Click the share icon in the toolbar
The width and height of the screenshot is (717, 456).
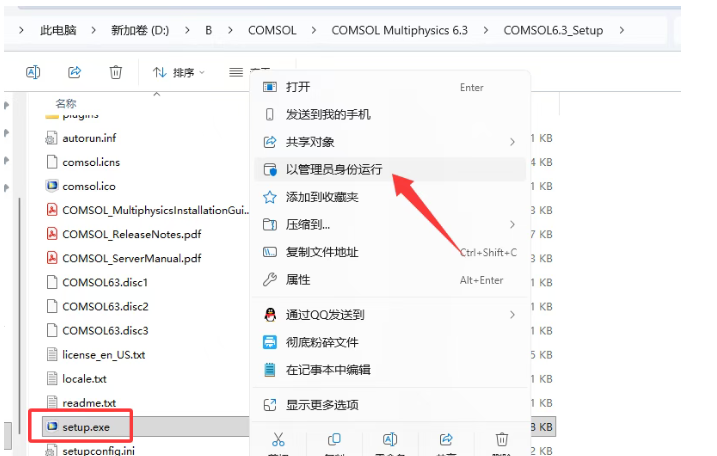(75, 72)
